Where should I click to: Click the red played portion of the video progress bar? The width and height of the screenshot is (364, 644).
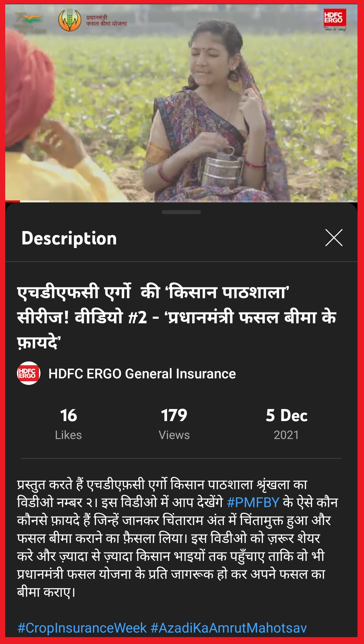tap(13, 201)
